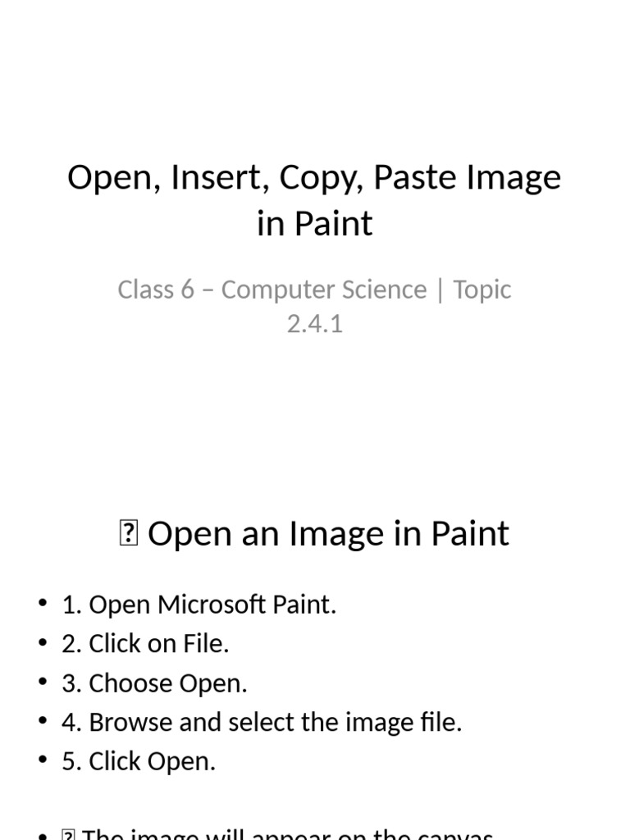Select the words "Computer Science" in the subtitle

(324, 290)
